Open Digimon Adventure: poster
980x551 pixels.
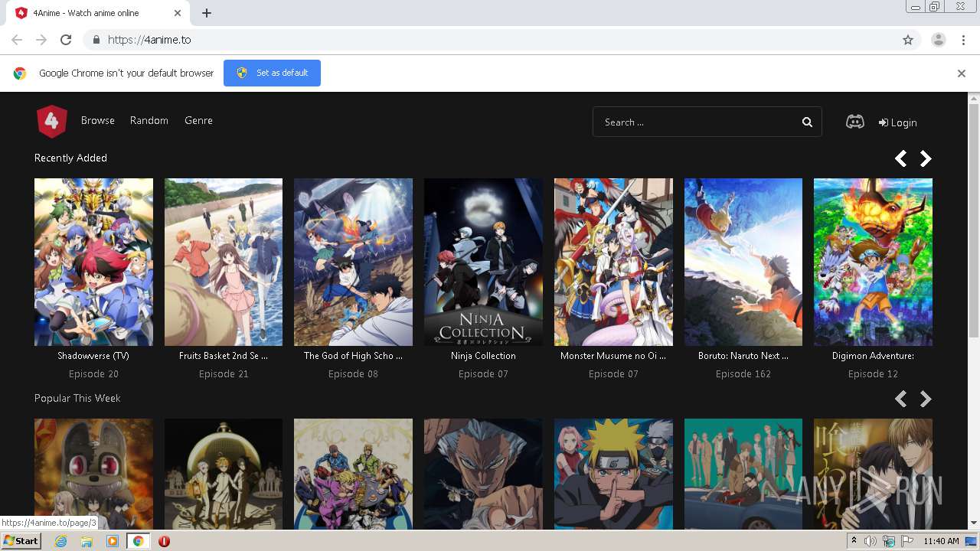(x=873, y=262)
